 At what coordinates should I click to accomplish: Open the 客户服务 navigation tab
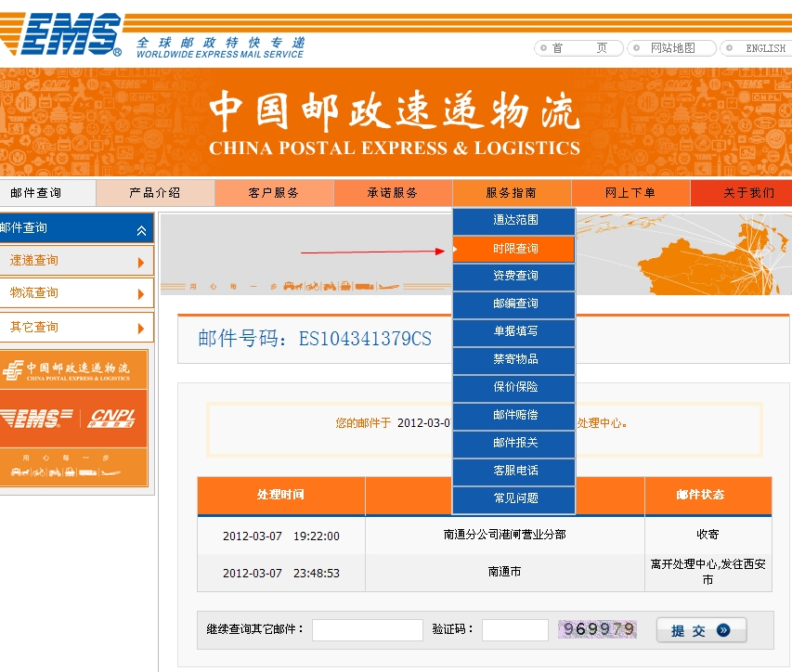(x=274, y=193)
